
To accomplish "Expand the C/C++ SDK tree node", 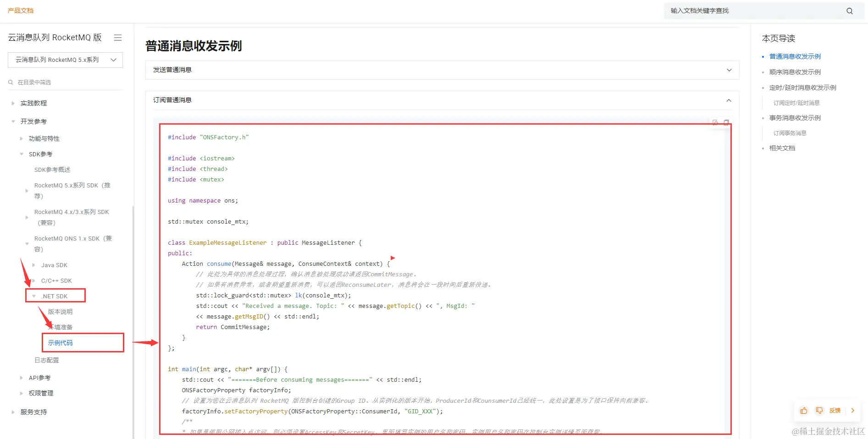I will (34, 280).
